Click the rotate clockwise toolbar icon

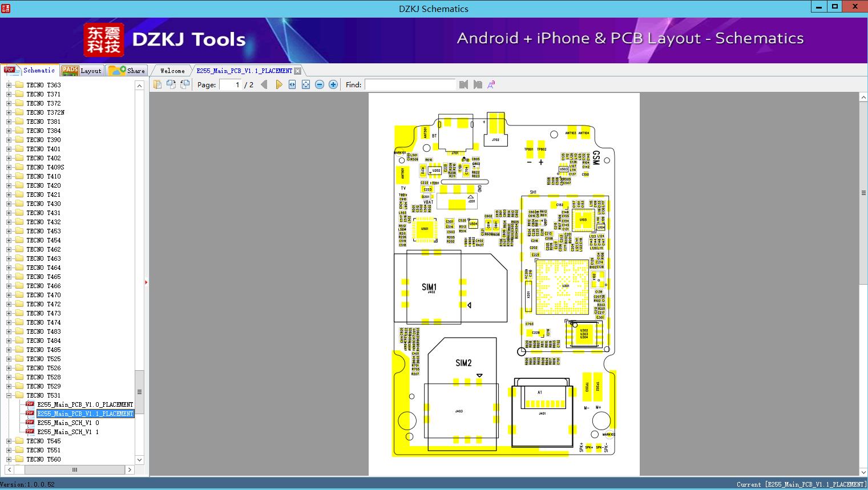pyautogui.click(x=185, y=84)
